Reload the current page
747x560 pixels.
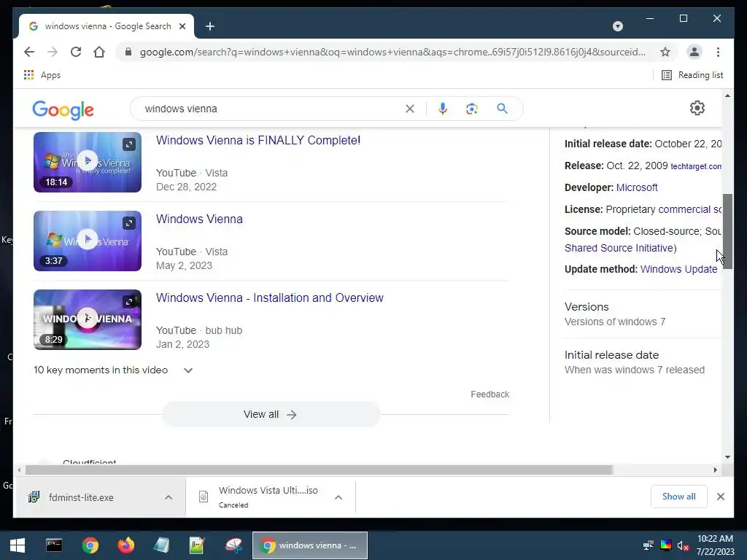[76, 52]
